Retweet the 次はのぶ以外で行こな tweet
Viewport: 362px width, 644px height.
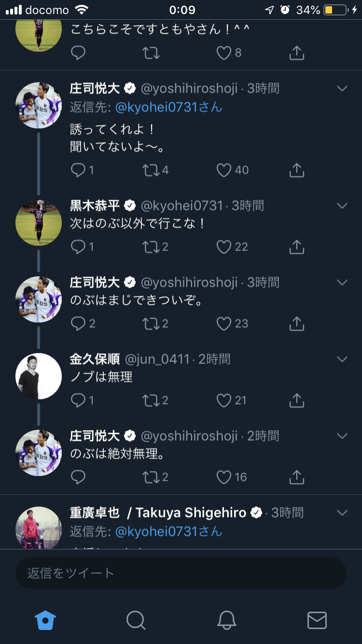tap(151, 247)
